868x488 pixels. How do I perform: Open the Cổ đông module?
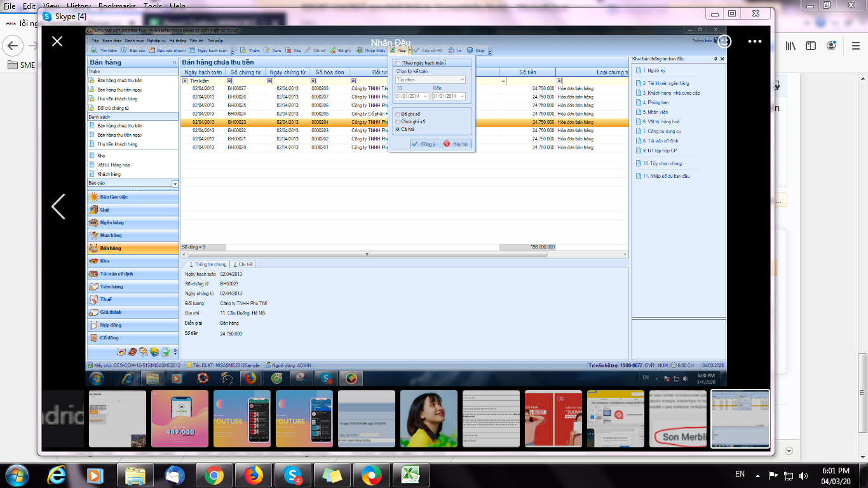pos(133,337)
